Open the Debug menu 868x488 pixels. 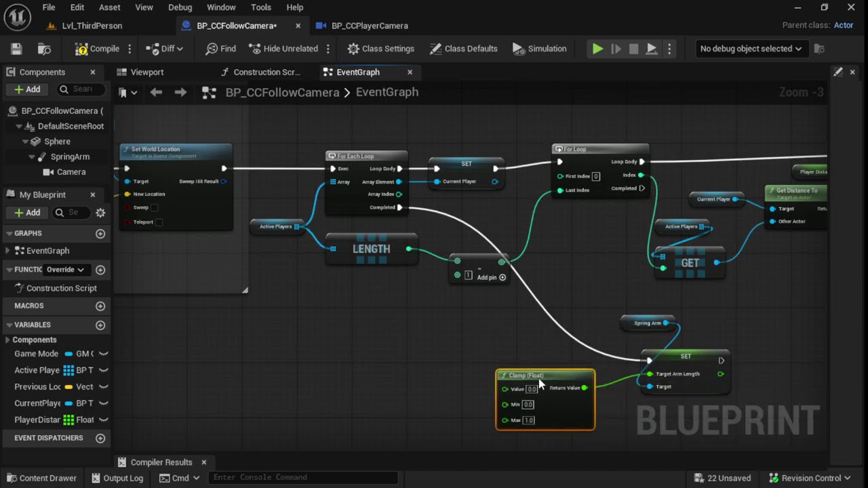coord(180,7)
